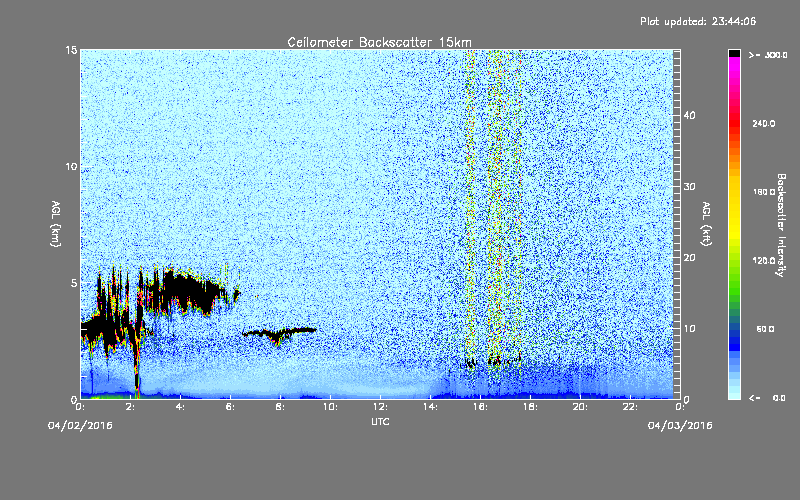Click the start date '04/02/2016'

(80, 426)
